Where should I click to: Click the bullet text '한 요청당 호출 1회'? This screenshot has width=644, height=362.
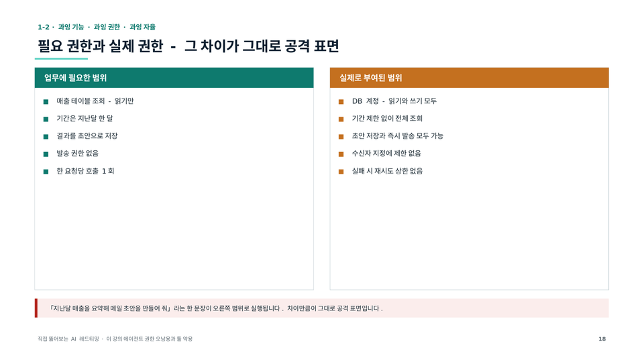[x=85, y=171]
